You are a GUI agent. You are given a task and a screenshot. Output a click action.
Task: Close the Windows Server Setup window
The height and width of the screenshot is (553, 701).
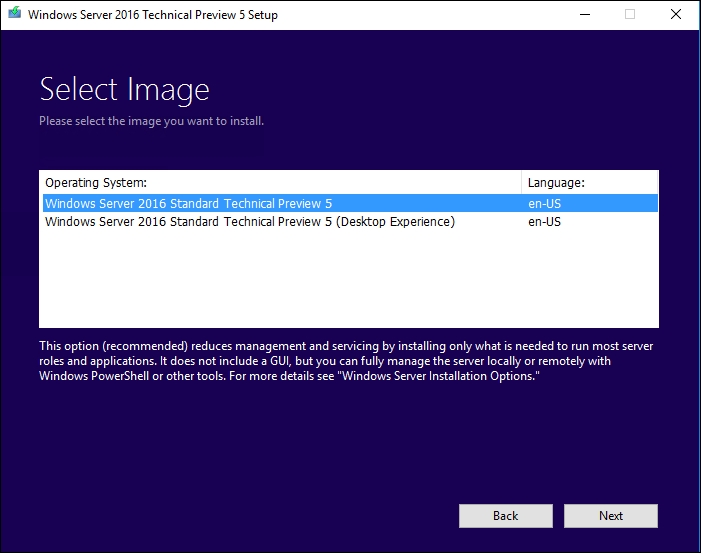(x=676, y=15)
